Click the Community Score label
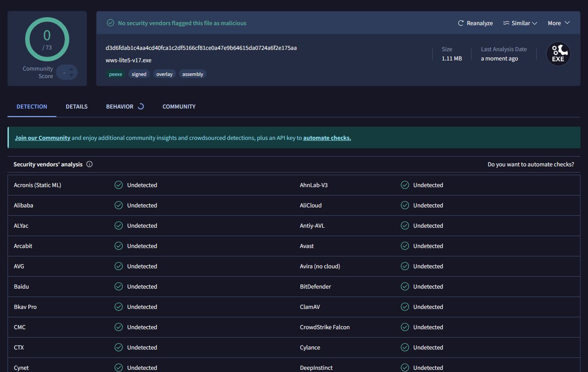Viewport: 588px width, 372px height. click(38, 72)
